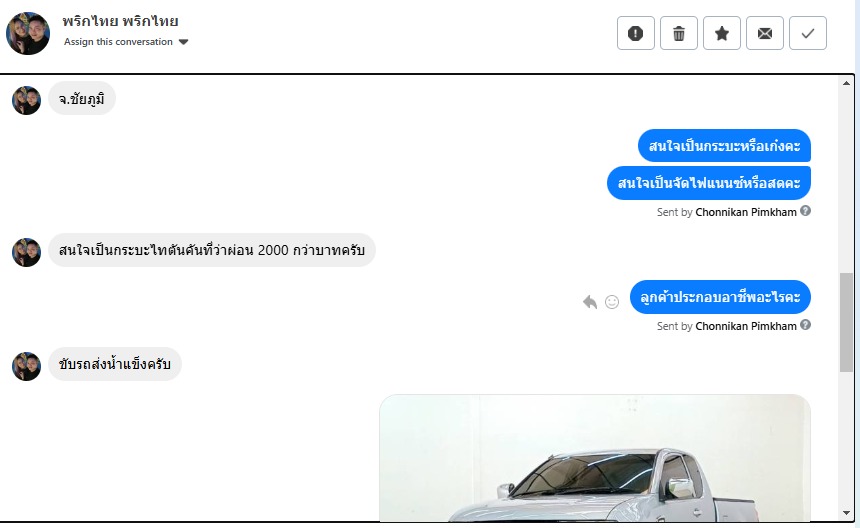Reply to the customer occupation question message
860x528 pixels.
click(590, 302)
